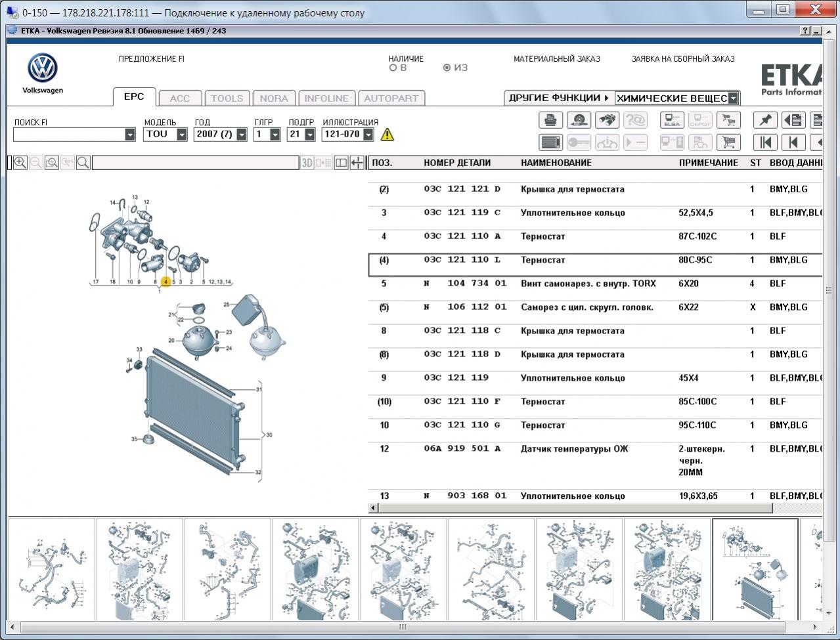Switch to the ACC tab

click(180, 98)
